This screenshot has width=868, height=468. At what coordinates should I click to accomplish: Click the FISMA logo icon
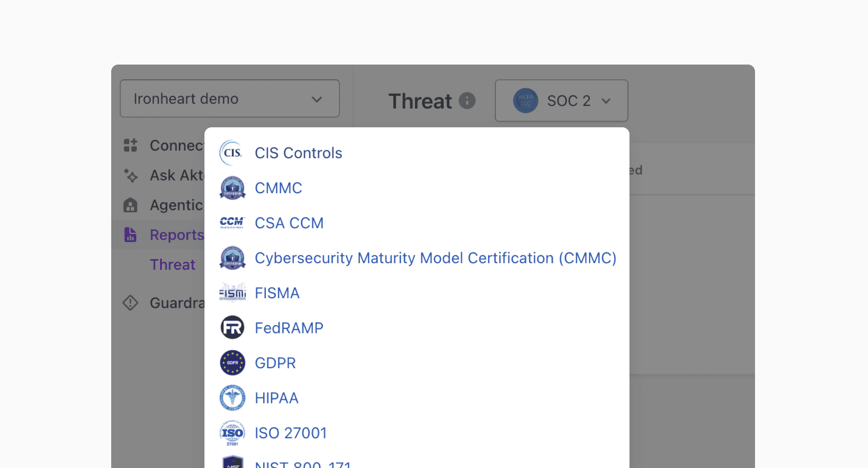(232, 293)
